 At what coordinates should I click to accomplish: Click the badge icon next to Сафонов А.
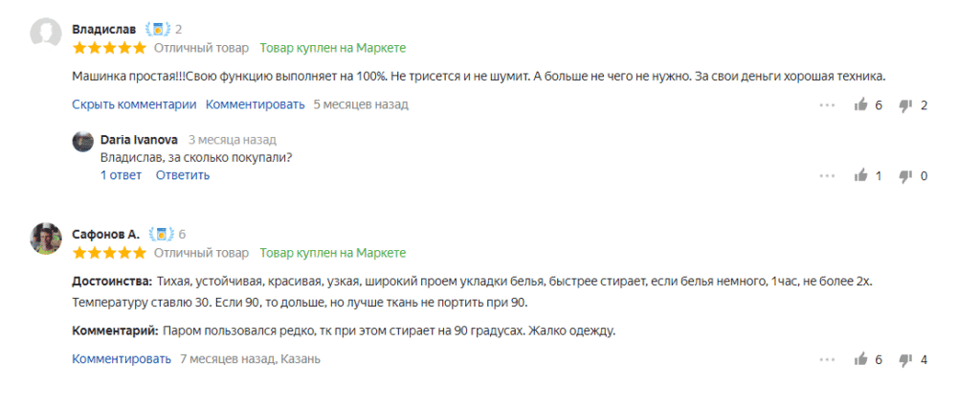(x=161, y=234)
